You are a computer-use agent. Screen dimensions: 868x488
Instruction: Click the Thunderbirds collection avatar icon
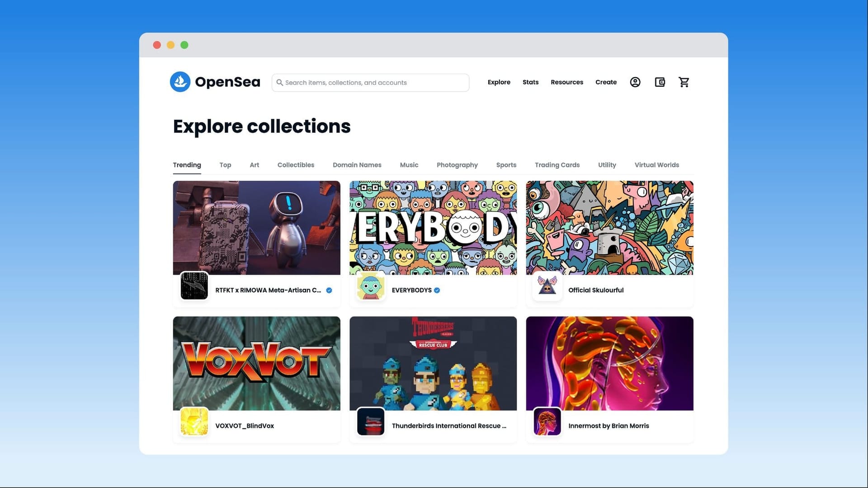[x=370, y=422]
